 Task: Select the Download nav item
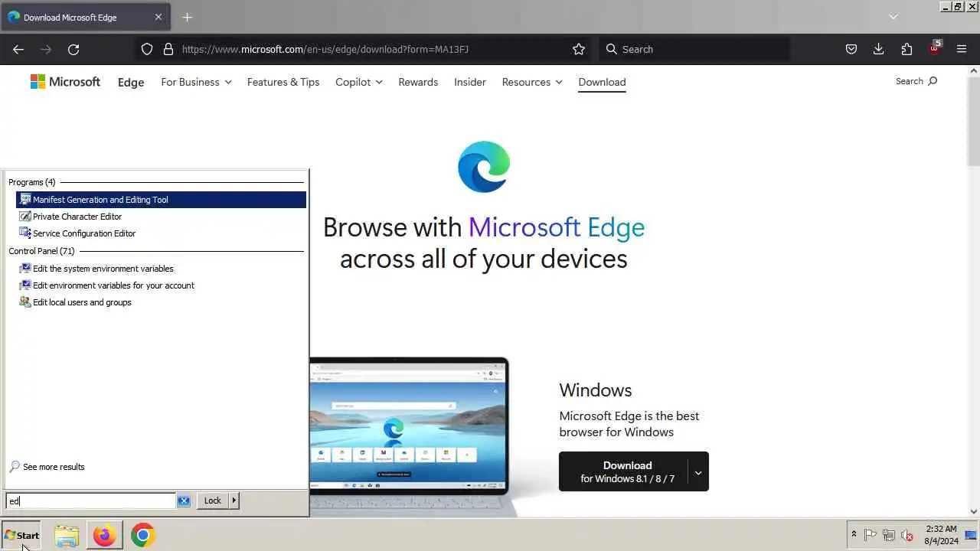(602, 82)
